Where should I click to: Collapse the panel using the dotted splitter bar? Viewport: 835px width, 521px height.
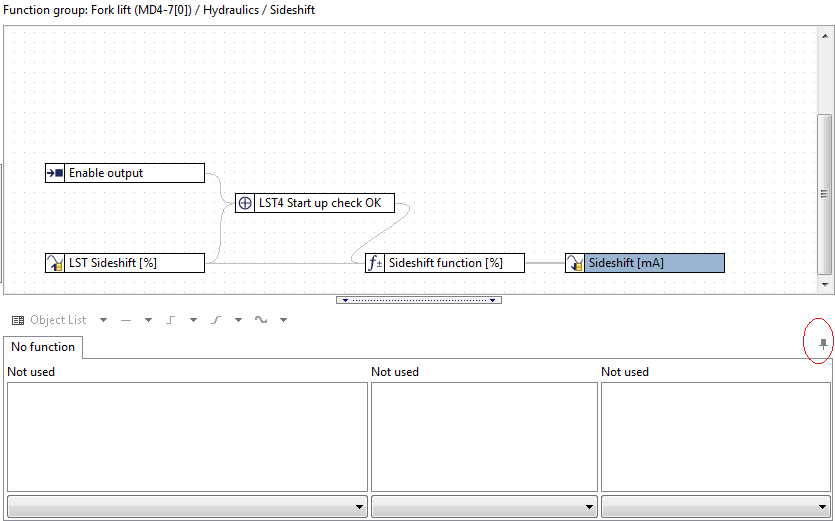pyautogui.click(x=419, y=300)
